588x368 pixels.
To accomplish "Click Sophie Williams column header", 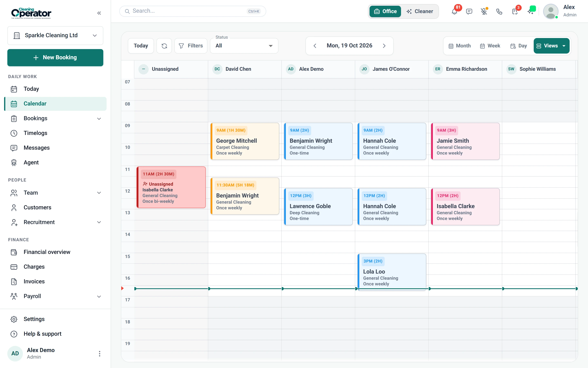I will pos(539,69).
